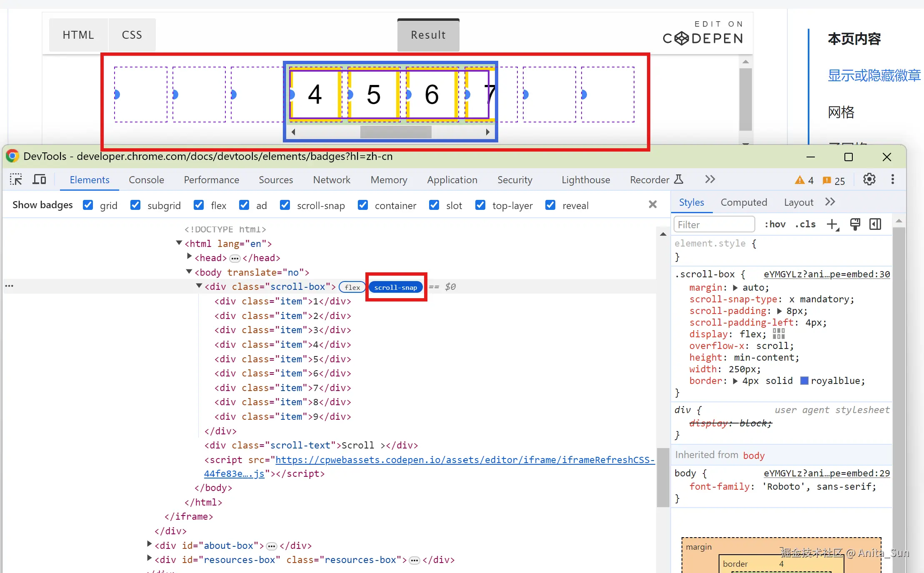
Task: Toggle the rendering emulations paintbrush icon
Action: pyautogui.click(x=855, y=224)
